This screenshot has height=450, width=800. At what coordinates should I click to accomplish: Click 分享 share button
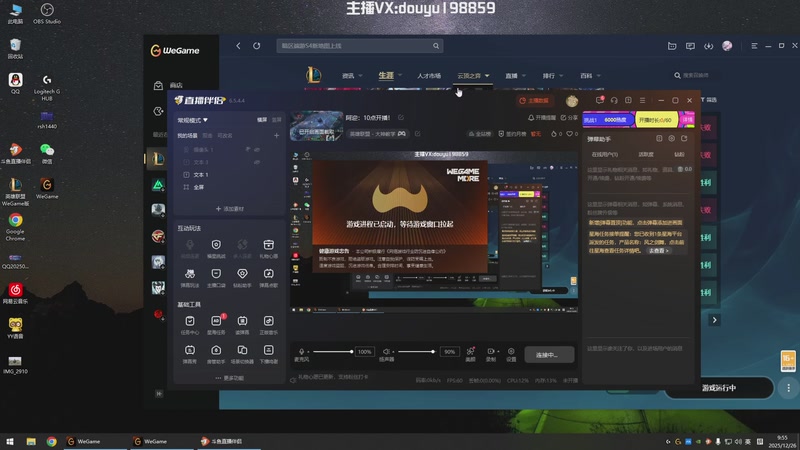[x=569, y=117]
